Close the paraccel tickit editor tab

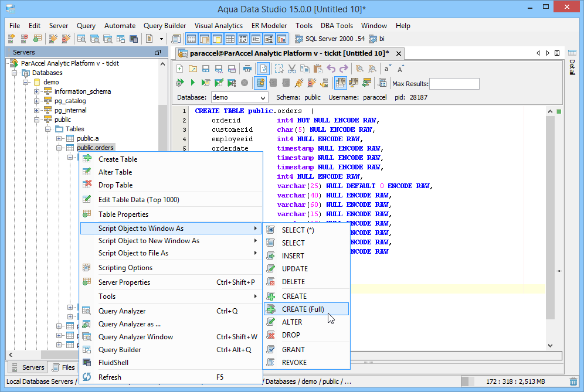click(x=399, y=53)
